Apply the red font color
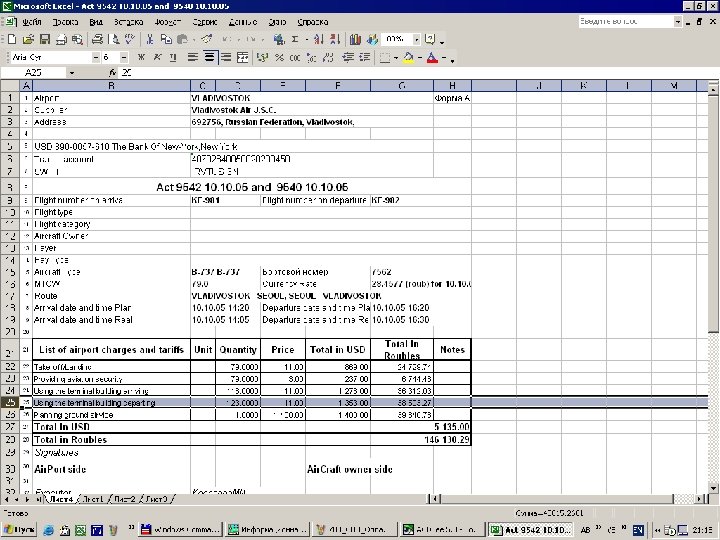The image size is (720, 540). pos(432,58)
